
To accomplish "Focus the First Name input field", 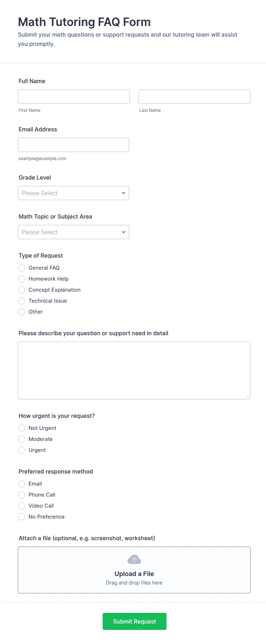I will point(74,97).
